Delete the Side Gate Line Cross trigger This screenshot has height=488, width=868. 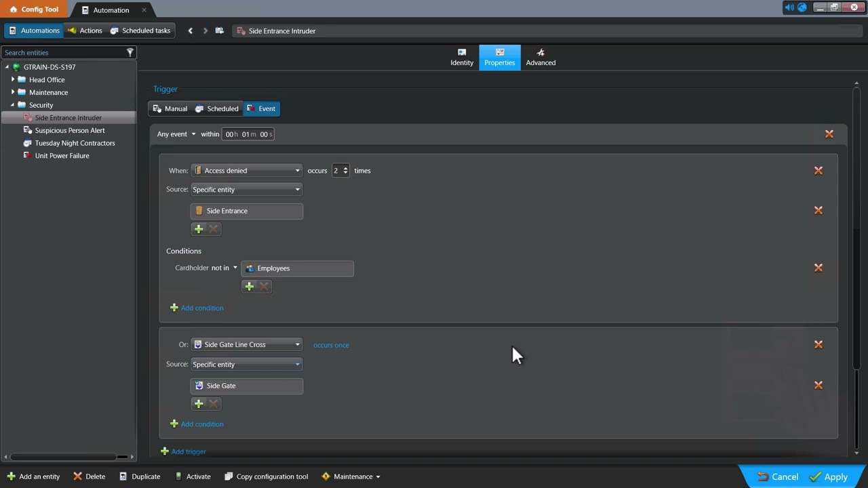point(818,344)
